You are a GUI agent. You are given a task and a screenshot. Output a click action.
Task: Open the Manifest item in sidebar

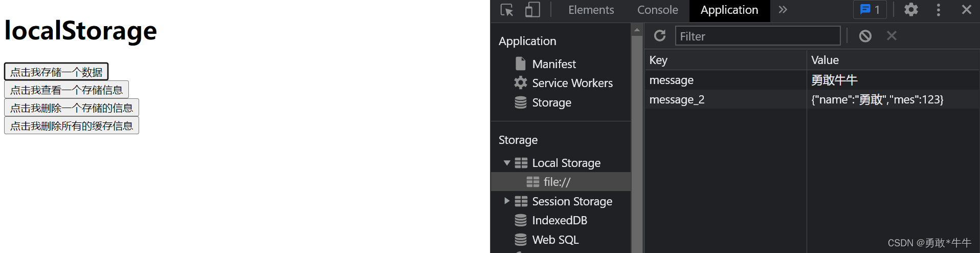553,64
